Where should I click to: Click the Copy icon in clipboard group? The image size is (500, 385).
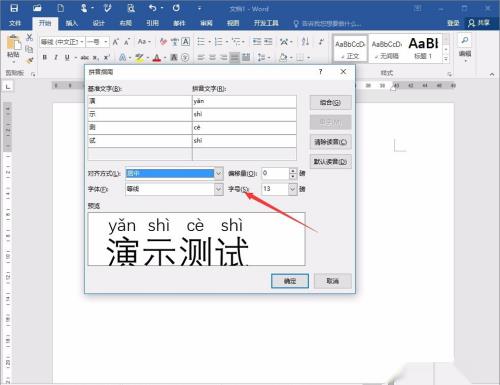coord(29,49)
